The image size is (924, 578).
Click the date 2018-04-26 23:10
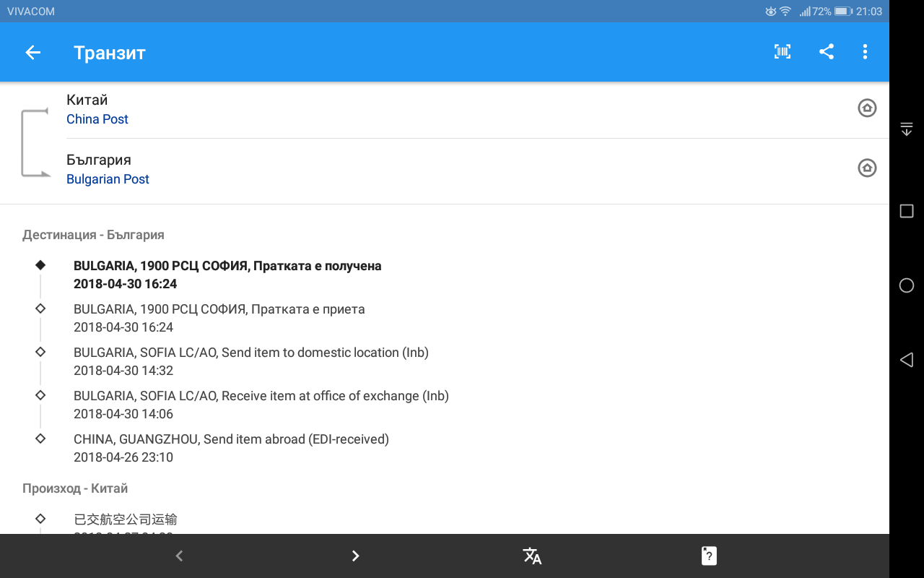[x=123, y=457]
